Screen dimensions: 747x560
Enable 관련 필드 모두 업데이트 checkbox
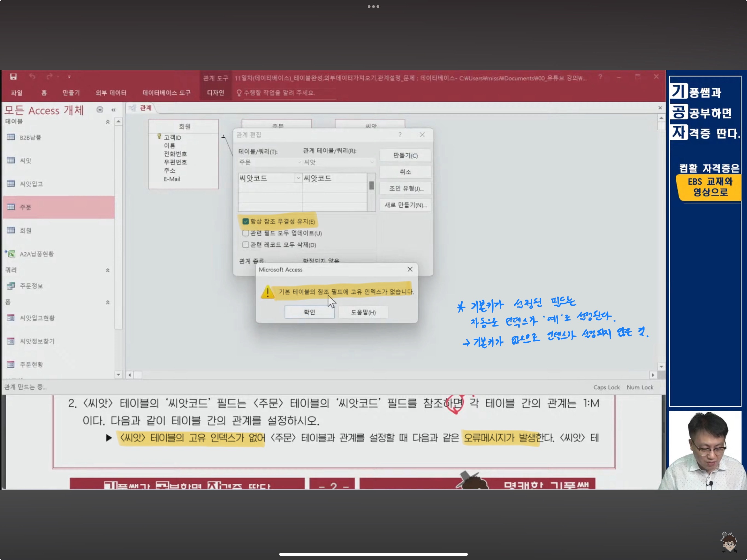246,233
